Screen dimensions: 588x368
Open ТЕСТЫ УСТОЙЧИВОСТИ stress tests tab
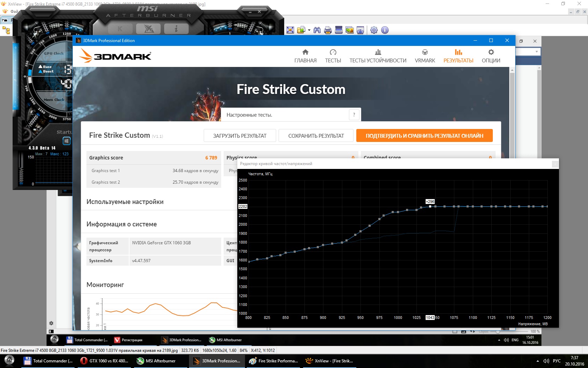point(378,56)
